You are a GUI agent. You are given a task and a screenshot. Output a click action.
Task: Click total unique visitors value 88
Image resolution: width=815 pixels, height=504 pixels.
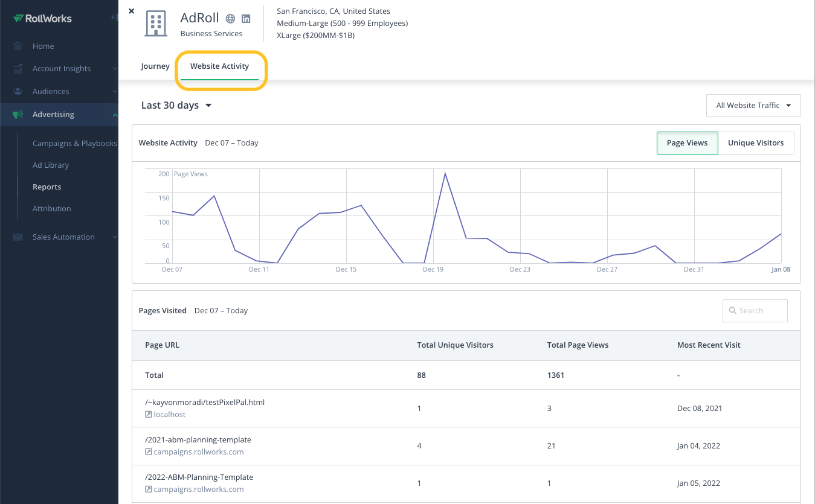[x=421, y=375]
